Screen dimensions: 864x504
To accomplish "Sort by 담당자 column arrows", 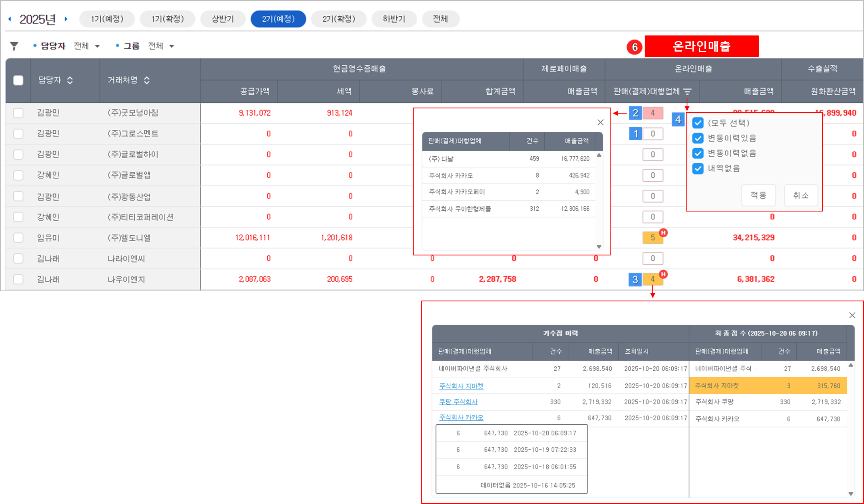I will [x=70, y=80].
